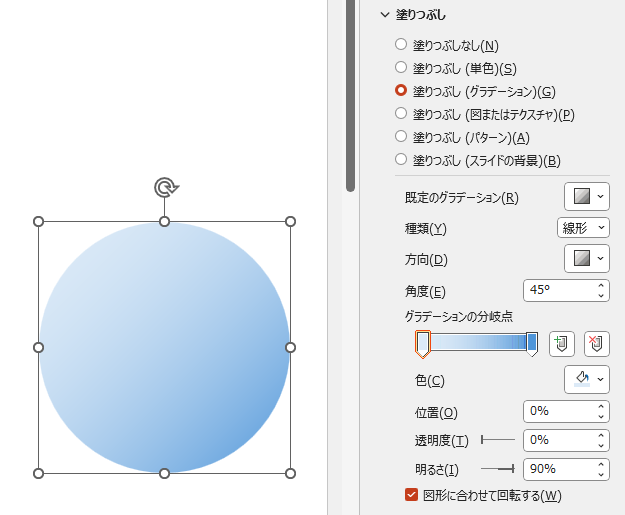Select 塗りつぶし (単色) radio button
The height and width of the screenshot is (515, 625).
point(401,67)
